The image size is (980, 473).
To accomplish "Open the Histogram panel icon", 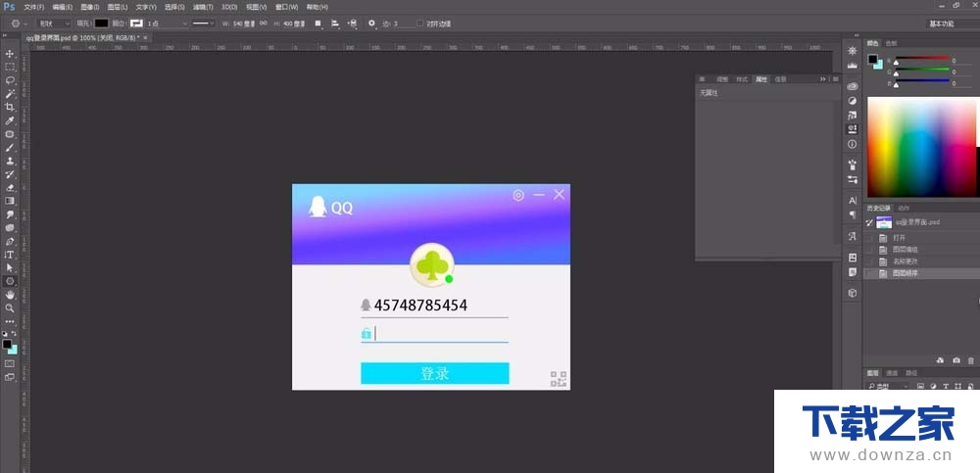I will (853, 66).
